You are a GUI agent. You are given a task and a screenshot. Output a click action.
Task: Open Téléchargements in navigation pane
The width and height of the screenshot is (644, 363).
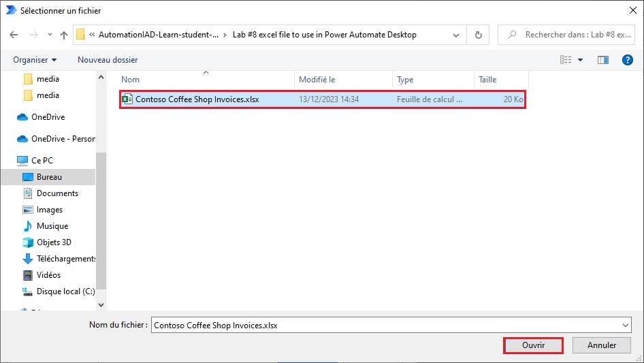pyautogui.click(x=66, y=259)
